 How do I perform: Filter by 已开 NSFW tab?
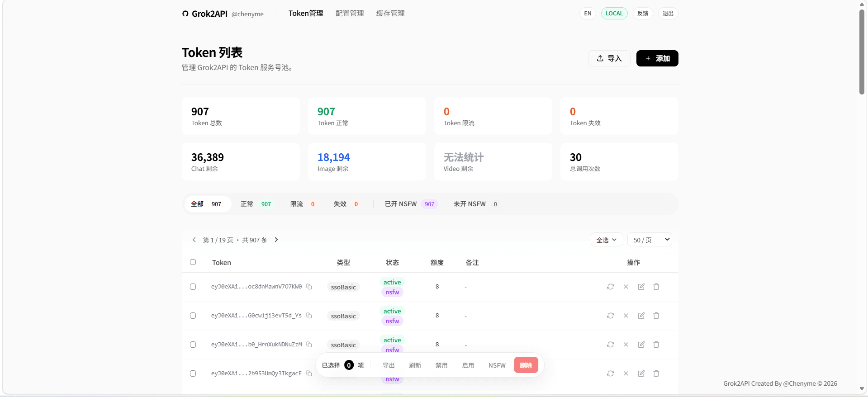[411, 204]
